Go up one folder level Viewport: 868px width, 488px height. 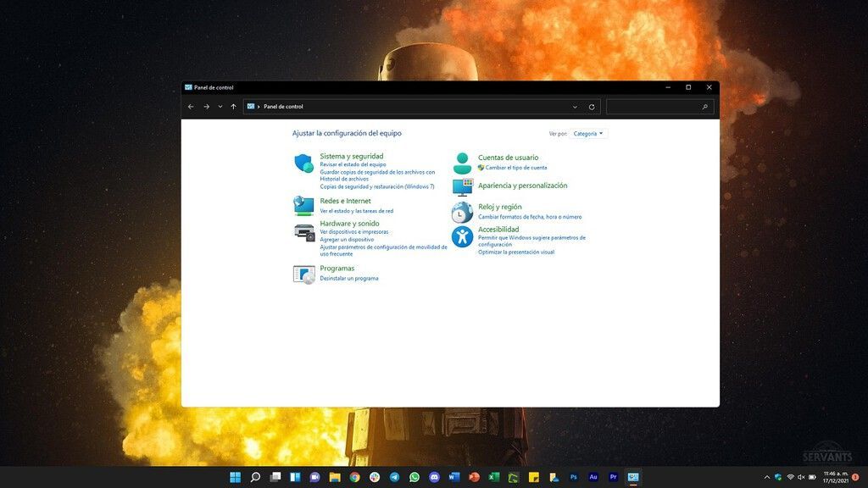(233, 107)
